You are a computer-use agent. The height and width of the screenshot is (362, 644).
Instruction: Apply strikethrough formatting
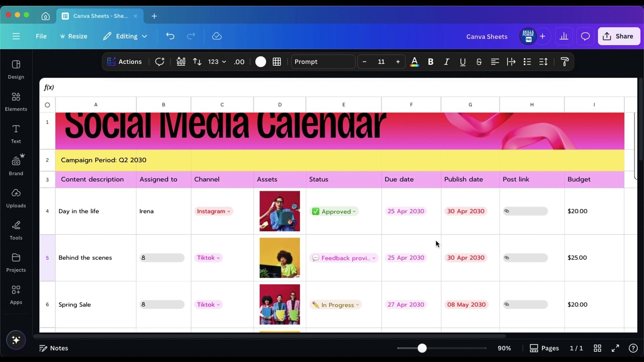479,62
